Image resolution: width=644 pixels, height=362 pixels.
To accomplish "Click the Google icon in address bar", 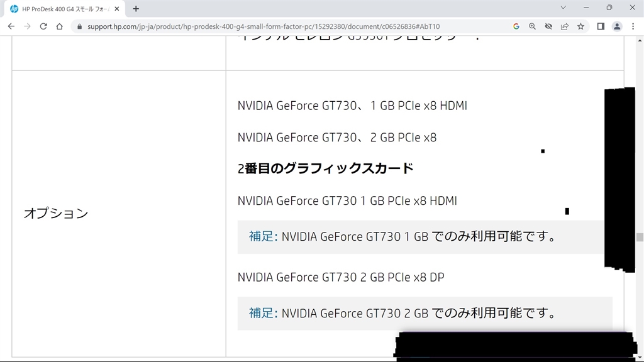I will [x=516, y=26].
